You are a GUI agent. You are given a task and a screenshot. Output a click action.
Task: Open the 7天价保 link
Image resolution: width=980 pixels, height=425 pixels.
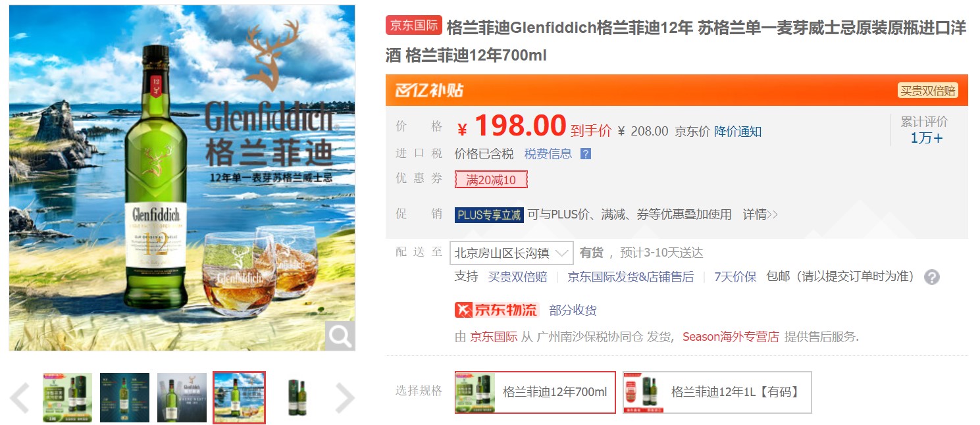coord(735,277)
